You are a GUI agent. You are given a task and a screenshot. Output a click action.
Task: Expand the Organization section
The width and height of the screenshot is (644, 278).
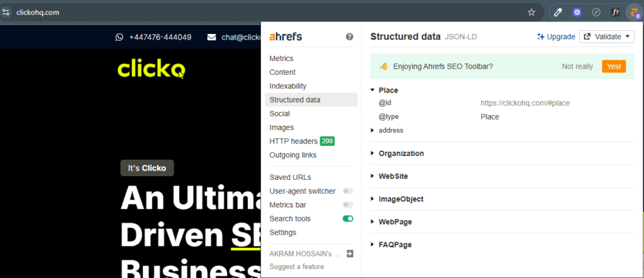(x=372, y=153)
